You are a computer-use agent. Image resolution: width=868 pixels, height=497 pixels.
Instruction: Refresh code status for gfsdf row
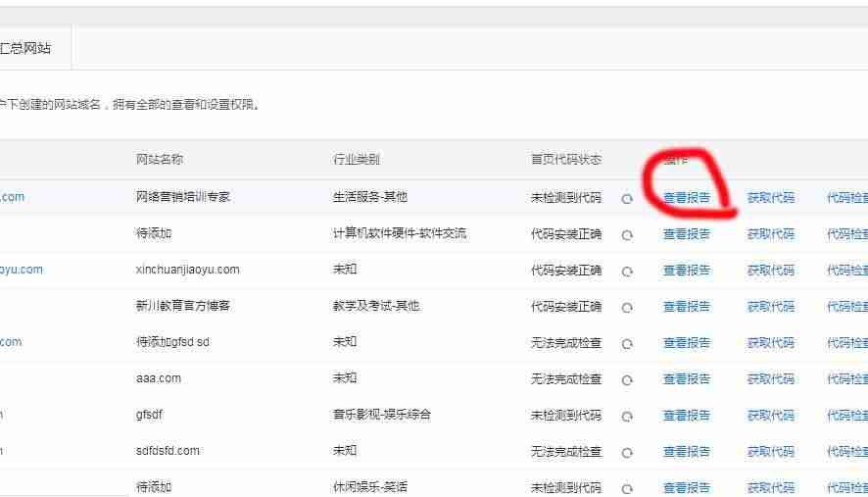(627, 416)
